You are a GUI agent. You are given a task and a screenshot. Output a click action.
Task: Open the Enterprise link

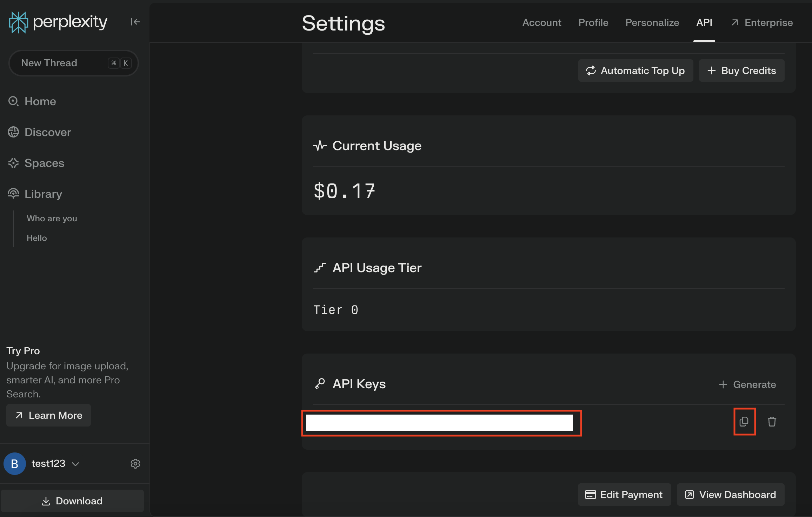[762, 22]
